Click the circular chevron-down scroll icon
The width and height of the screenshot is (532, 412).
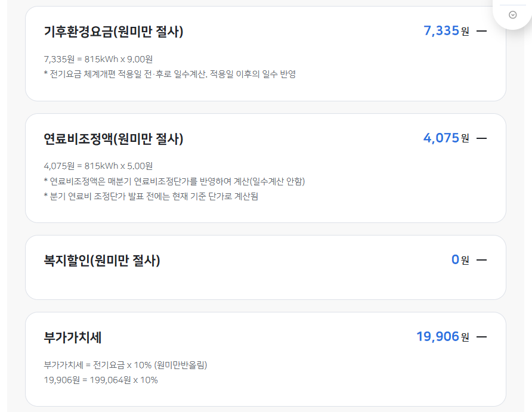pyautogui.click(x=512, y=14)
